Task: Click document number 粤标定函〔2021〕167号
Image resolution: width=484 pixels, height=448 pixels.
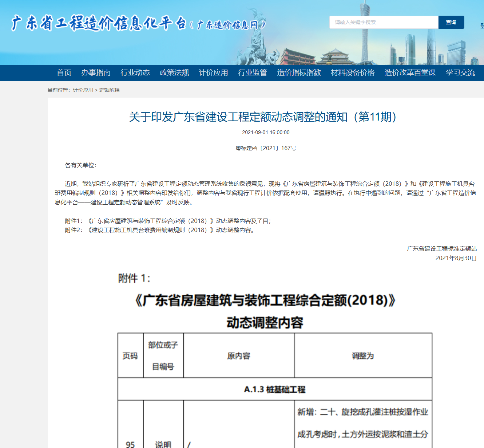Action: pos(266,148)
